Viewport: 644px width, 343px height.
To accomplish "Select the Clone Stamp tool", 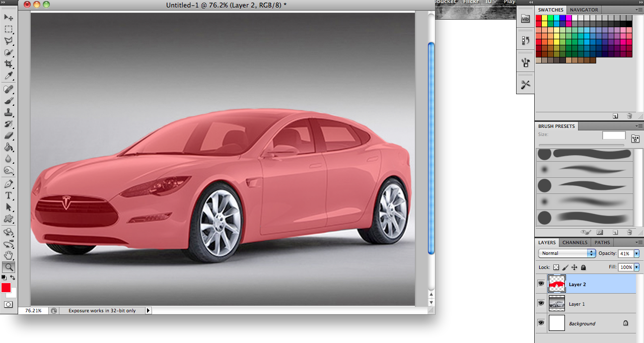I will pyautogui.click(x=9, y=112).
